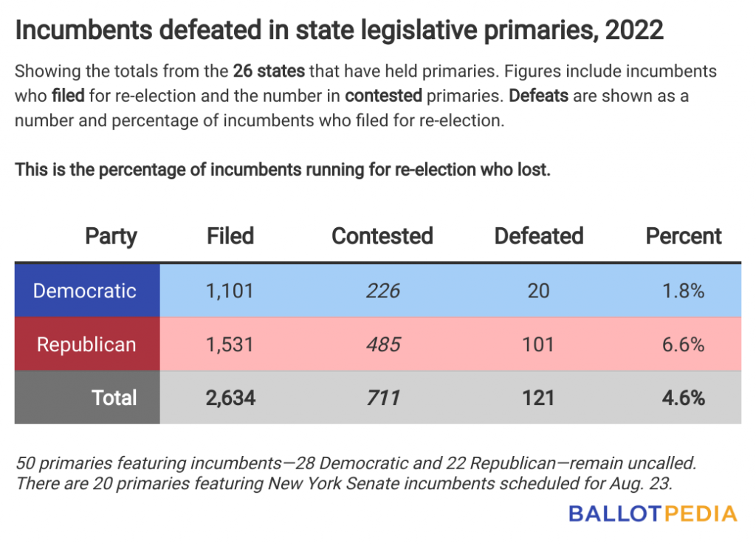This screenshot has width=756, height=546.
Task: Click the Defeated column header
Action: [538, 236]
